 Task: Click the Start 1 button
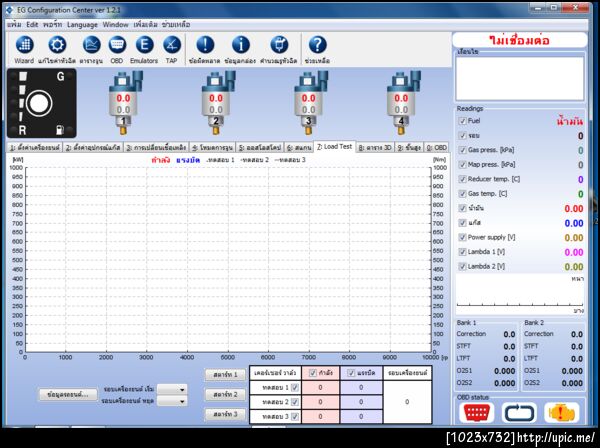(225, 375)
